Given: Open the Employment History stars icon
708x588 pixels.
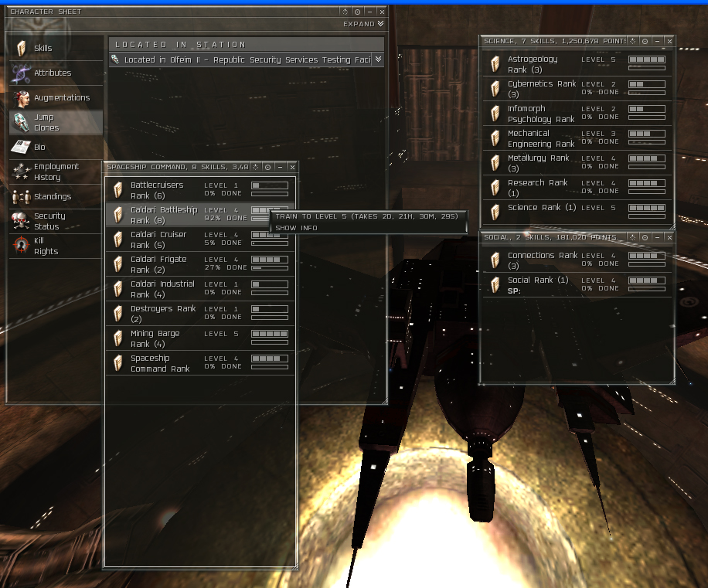Looking at the screenshot, I should 21,172.
